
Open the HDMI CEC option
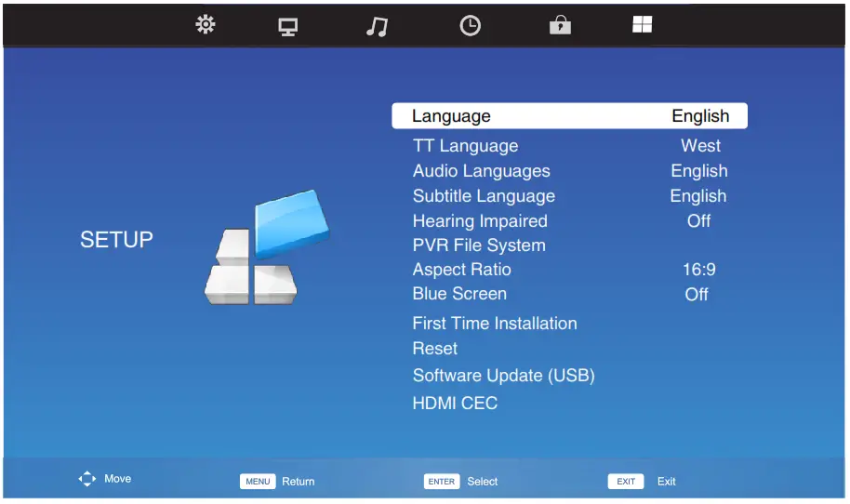click(x=455, y=404)
